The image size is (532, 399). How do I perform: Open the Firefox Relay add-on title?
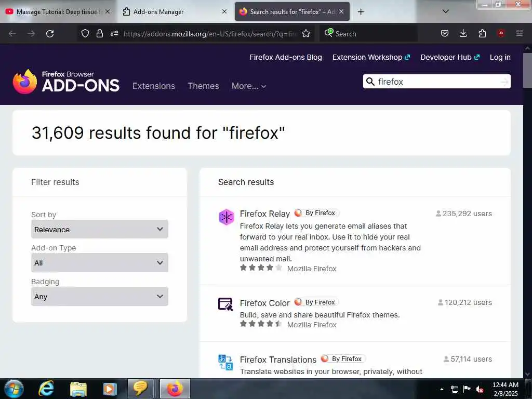pyautogui.click(x=264, y=214)
